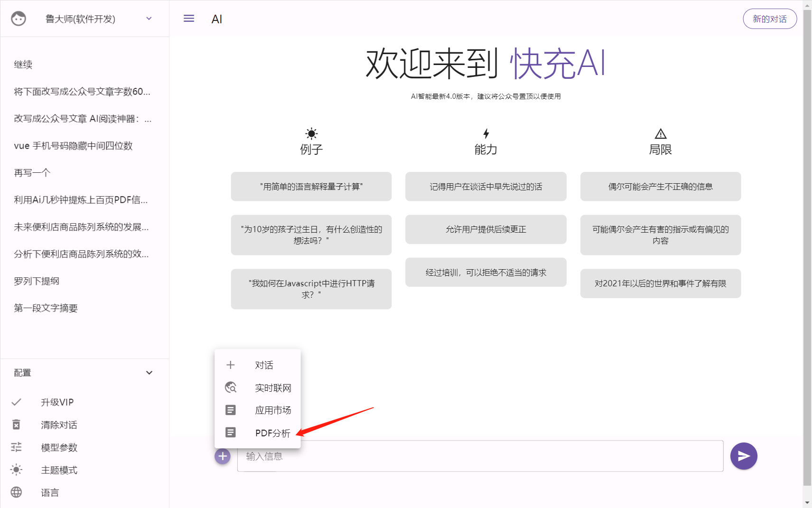Viewport: 812px width, 508px height.
Task: Click the 实时联网 globe-search icon
Action: (231, 387)
